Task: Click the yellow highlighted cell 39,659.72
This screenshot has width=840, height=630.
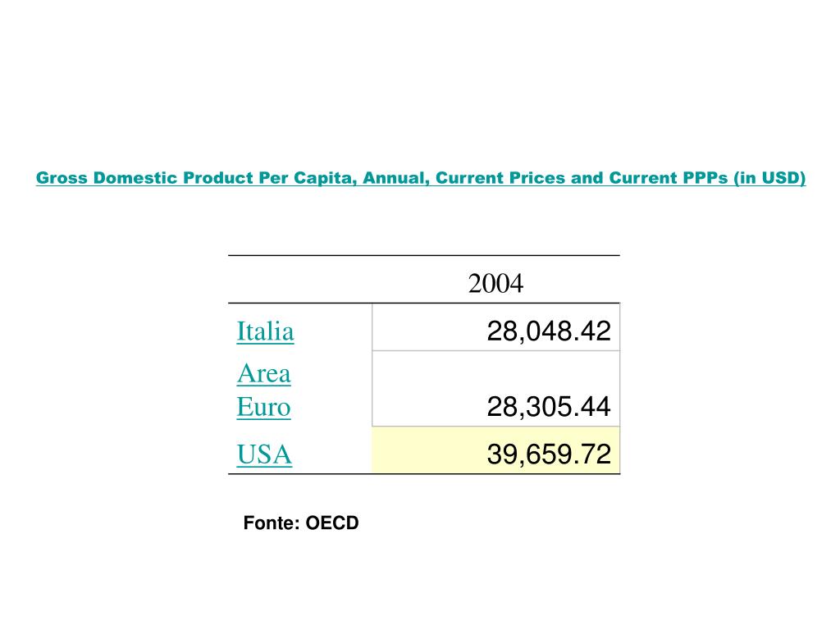Action: coord(548,454)
